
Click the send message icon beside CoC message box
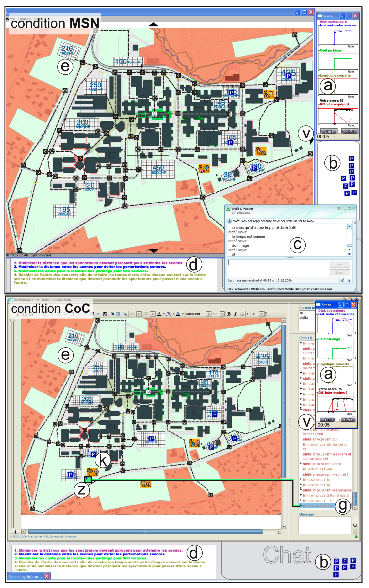pyautogui.click(x=355, y=525)
